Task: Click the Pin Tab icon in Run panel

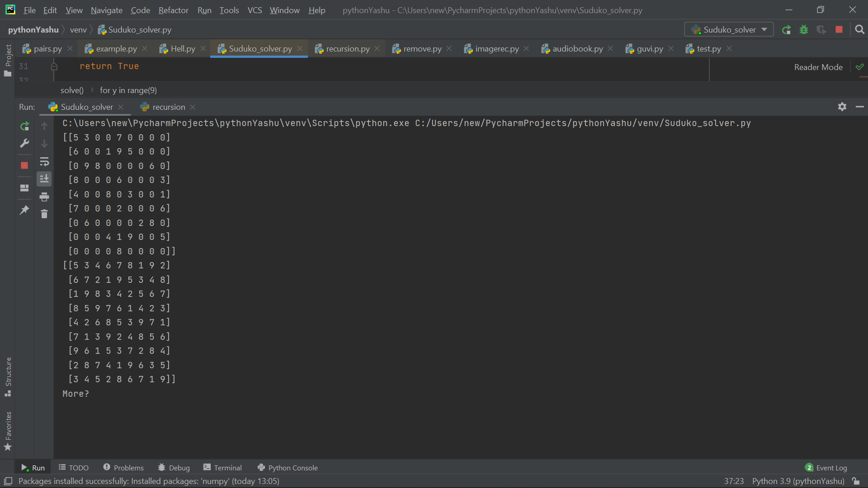Action: [x=24, y=210]
